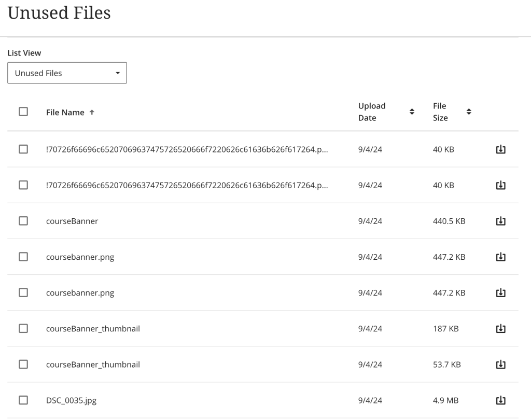
Task: Download the 53.7 KB courseBanner_thumbnail file
Action: 500,365
